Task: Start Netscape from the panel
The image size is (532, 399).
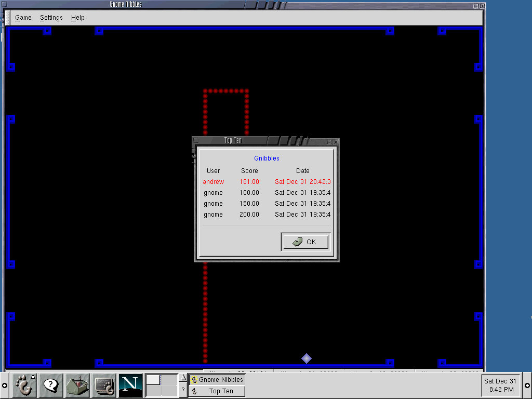Action: 130,385
